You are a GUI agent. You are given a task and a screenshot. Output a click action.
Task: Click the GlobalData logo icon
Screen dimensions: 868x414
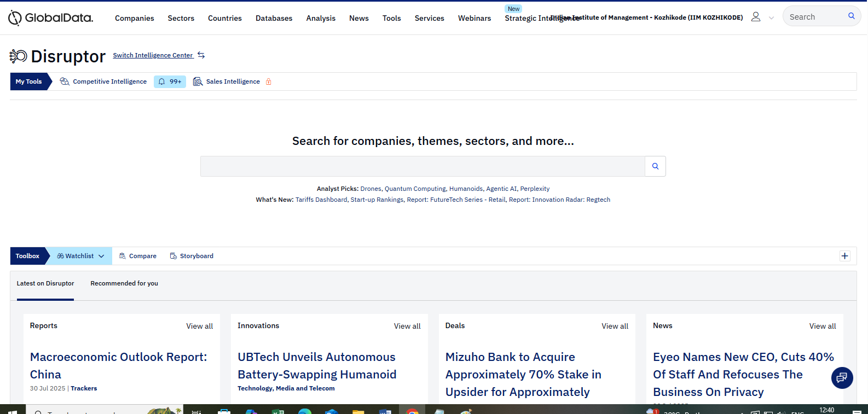(15, 18)
